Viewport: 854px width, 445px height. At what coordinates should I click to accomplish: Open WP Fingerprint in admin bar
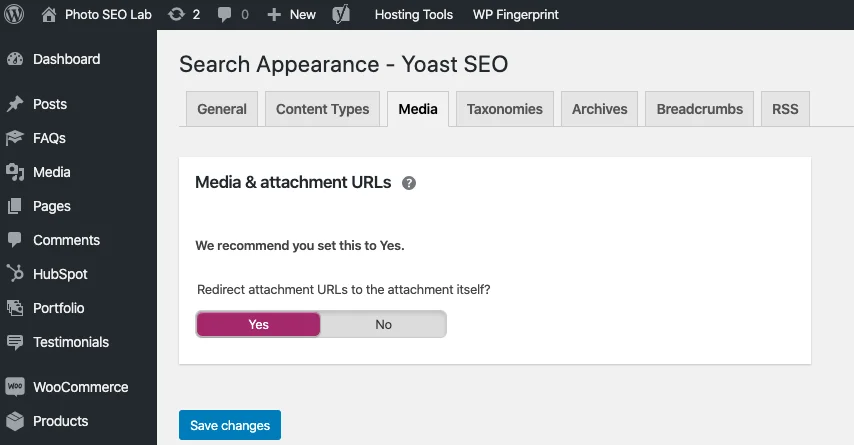coord(515,15)
